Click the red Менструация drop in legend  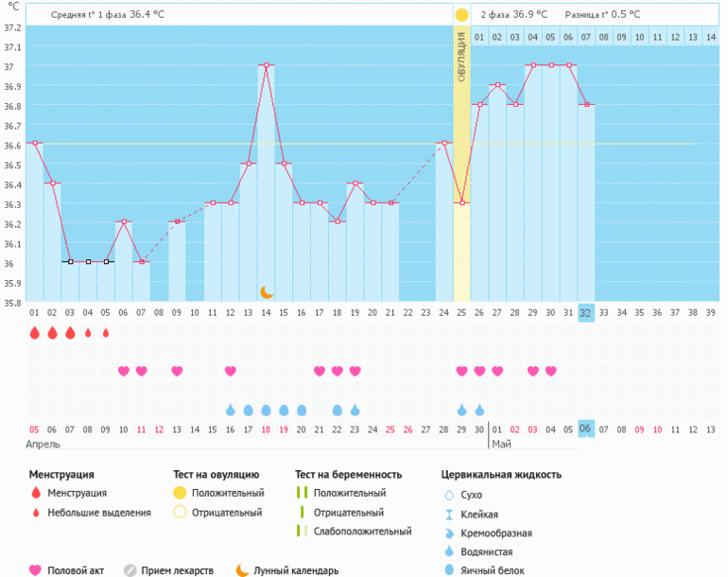tap(36, 493)
